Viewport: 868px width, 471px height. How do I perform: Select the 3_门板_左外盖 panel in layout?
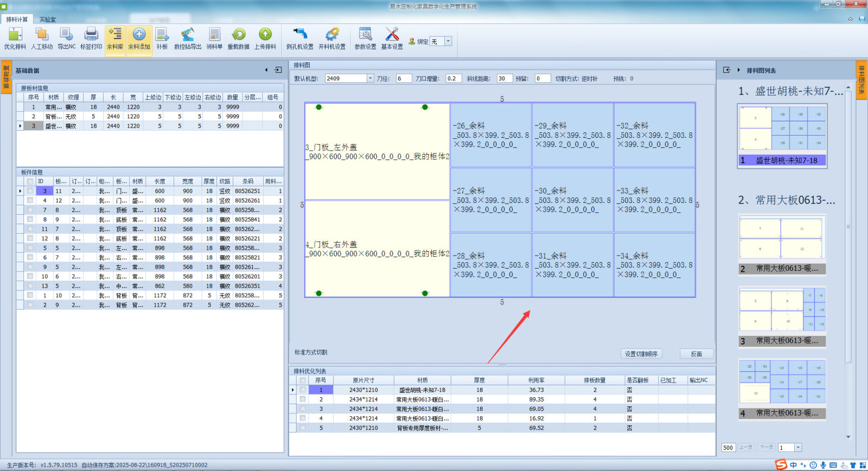click(x=378, y=151)
